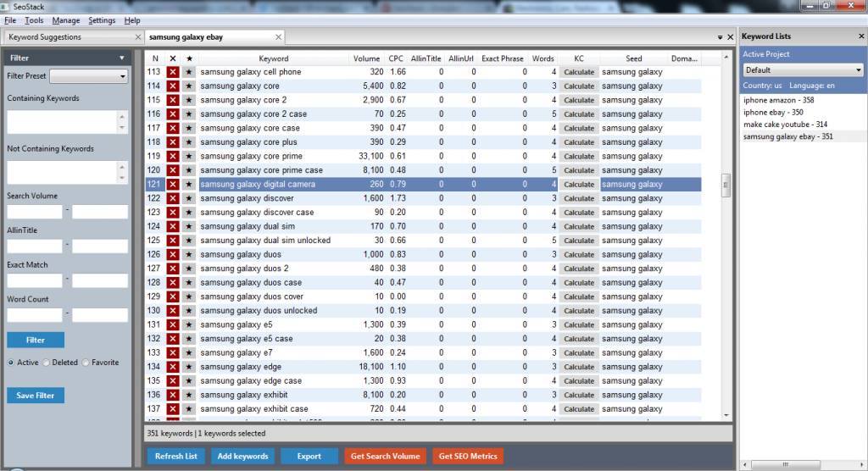Viewport: 868px width, 471px height.
Task: Delete 'samsung galaxy dual sim' row
Action: coord(173,226)
